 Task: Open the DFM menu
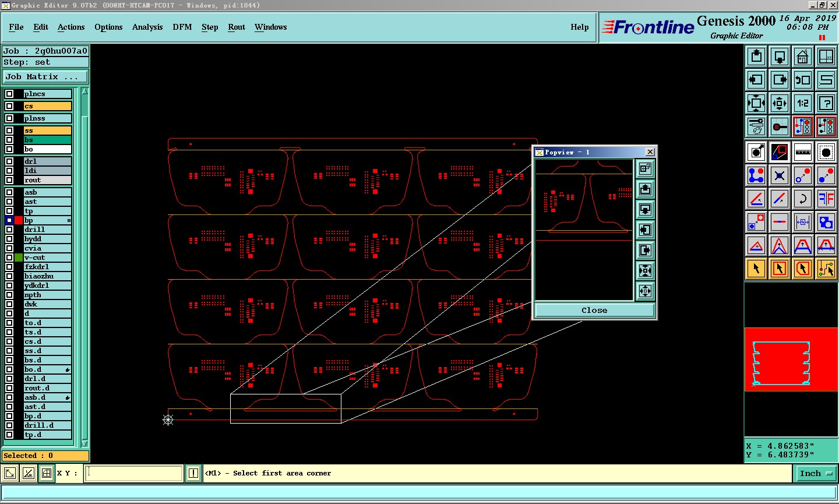[x=182, y=27]
